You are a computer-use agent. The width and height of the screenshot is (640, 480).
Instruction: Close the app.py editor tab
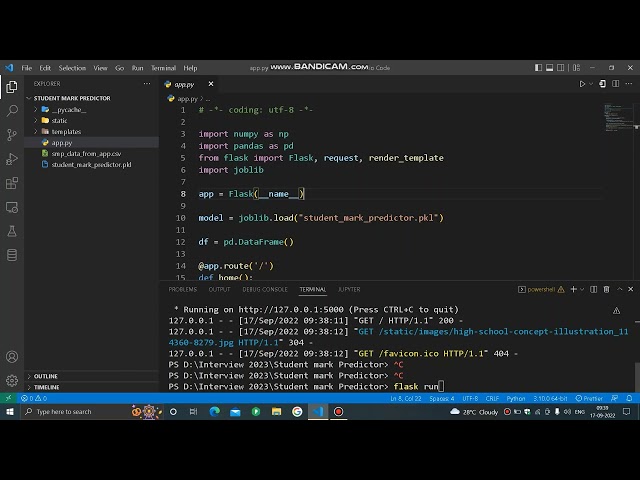coord(211,84)
